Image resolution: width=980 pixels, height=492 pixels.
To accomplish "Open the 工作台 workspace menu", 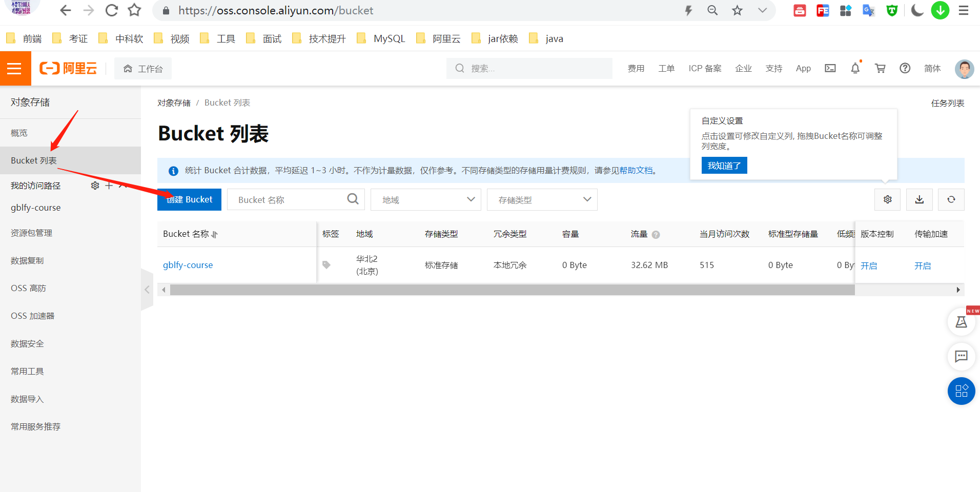I will (x=142, y=68).
